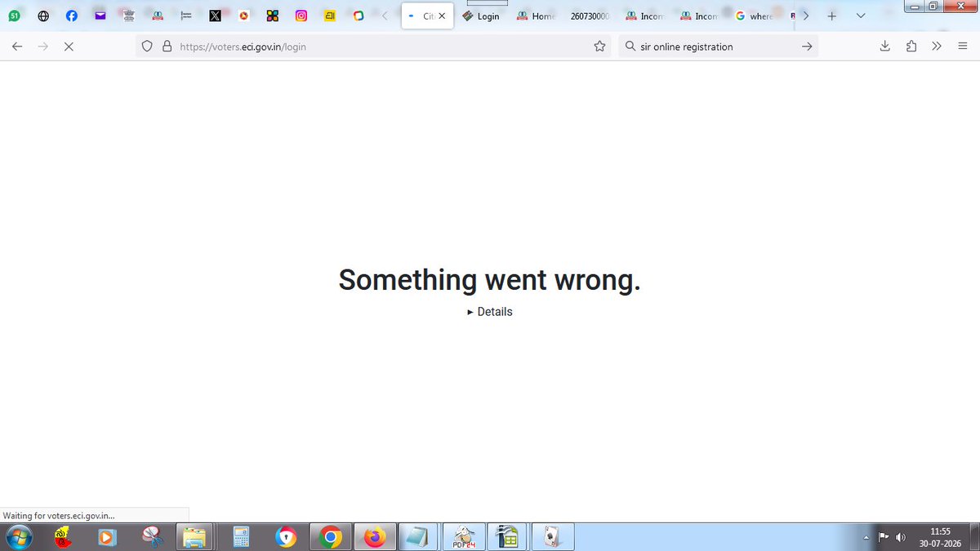980x551 pixels.
Task: Open PDF24 from the taskbar
Action: pos(464,536)
